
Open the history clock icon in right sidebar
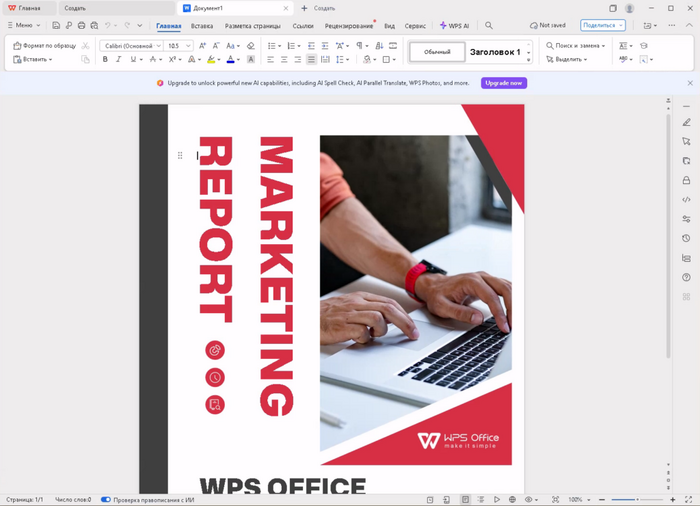pyautogui.click(x=686, y=238)
